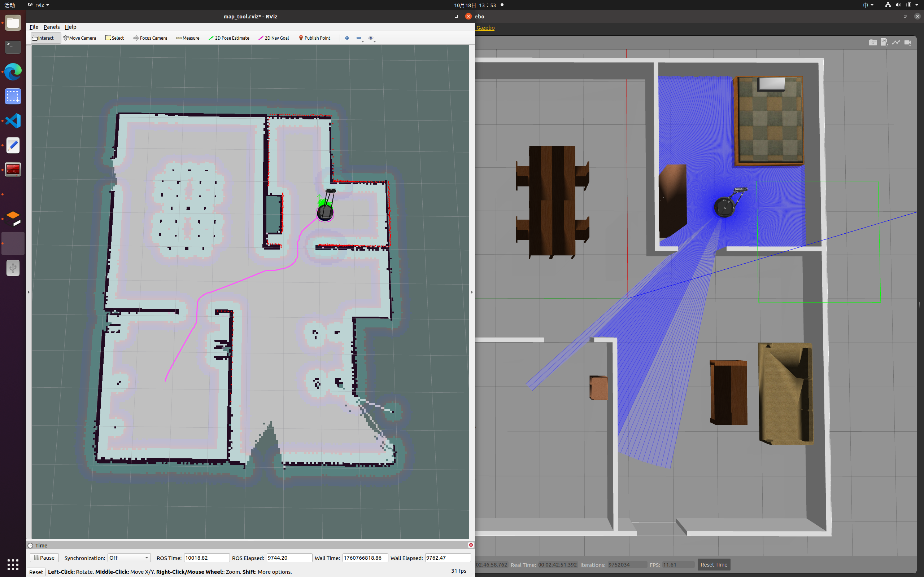Select the 2D Nav Goal tool
The width and height of the screenshot is (924, 577).
[x=274, y=38]
